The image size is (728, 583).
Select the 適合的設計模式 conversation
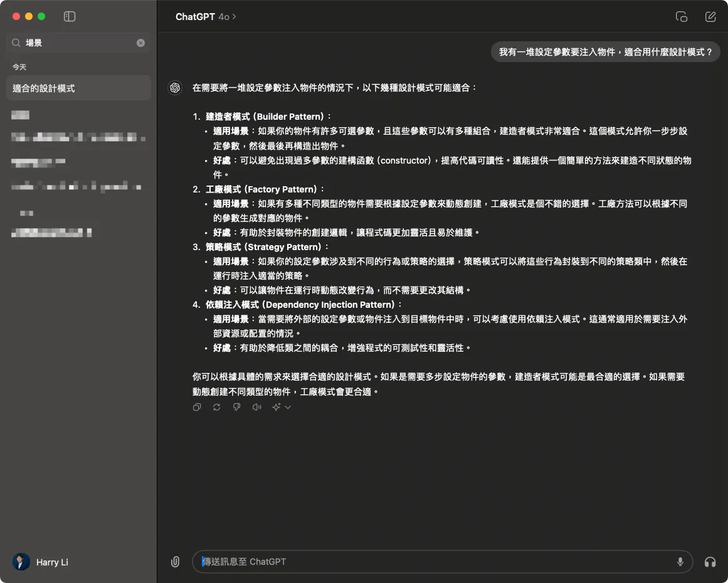[78, 88]
